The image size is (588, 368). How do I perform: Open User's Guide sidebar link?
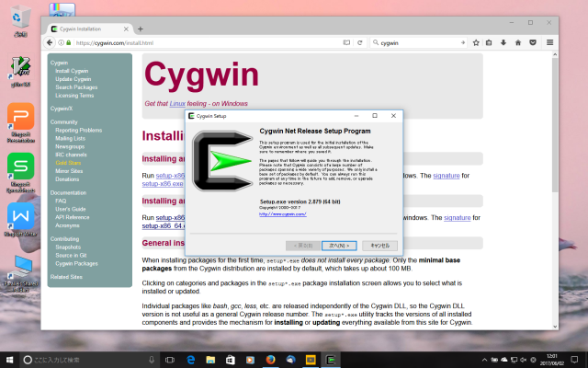70,209
